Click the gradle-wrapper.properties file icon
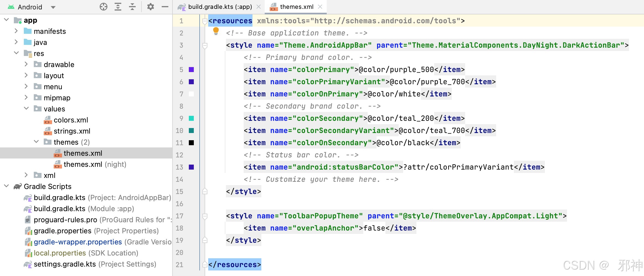644x276 pixels. coord(28,242)
